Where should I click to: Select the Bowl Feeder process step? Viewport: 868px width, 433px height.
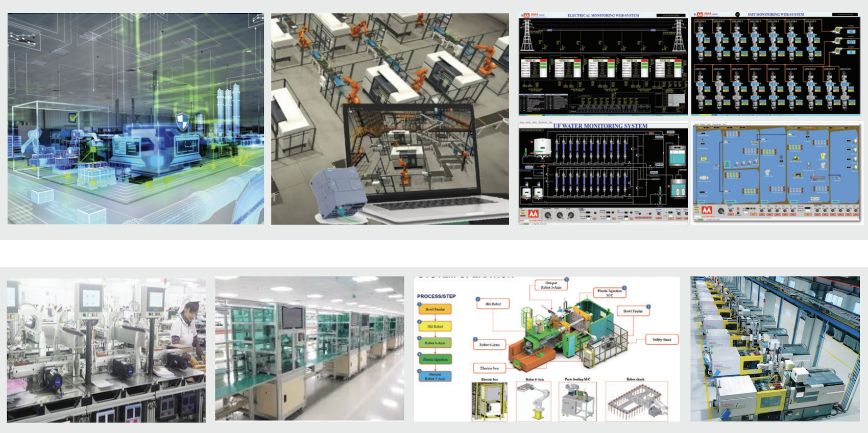click(435, 309)
